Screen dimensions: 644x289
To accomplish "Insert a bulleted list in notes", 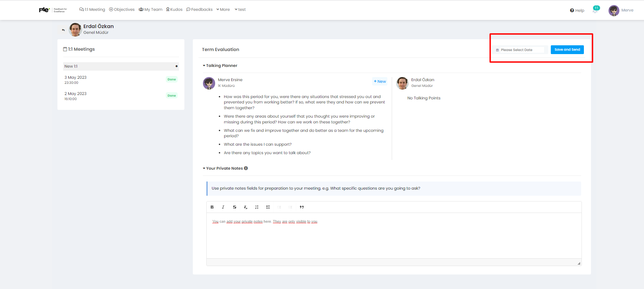I will pyautogui.click(x=268, y=207).
